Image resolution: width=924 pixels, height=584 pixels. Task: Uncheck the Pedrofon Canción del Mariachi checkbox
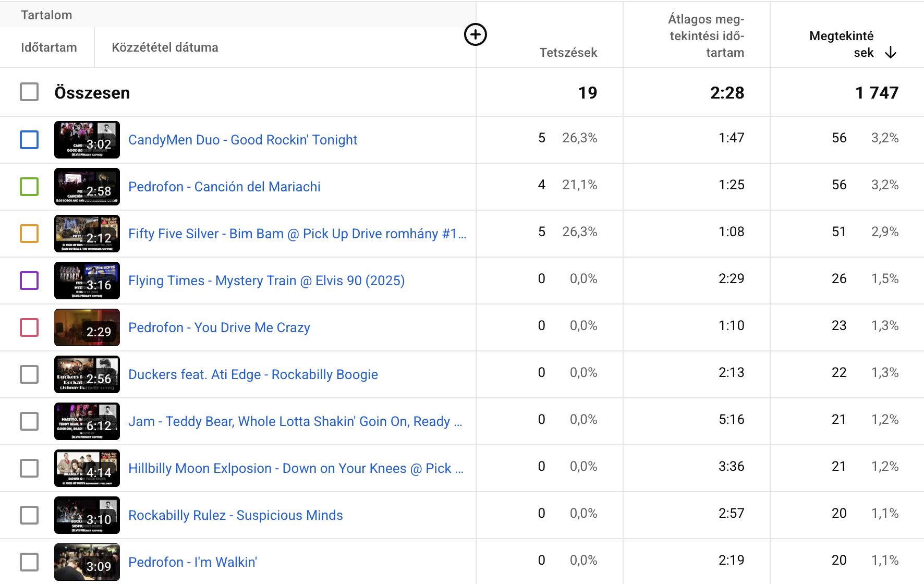tap(29, 187)
